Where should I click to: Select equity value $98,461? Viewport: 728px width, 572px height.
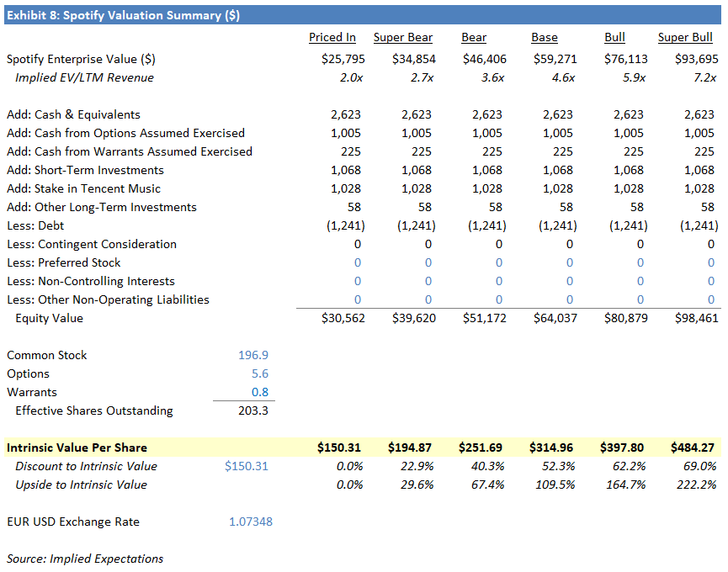(x=696, y=318)
